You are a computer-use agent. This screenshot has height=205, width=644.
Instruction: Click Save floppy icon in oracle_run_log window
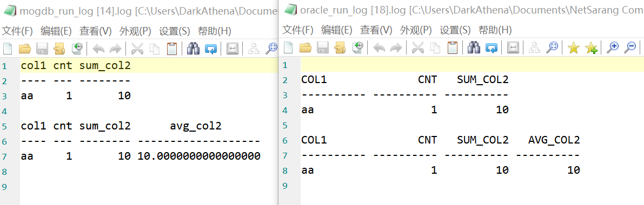(x=323, y=47)
